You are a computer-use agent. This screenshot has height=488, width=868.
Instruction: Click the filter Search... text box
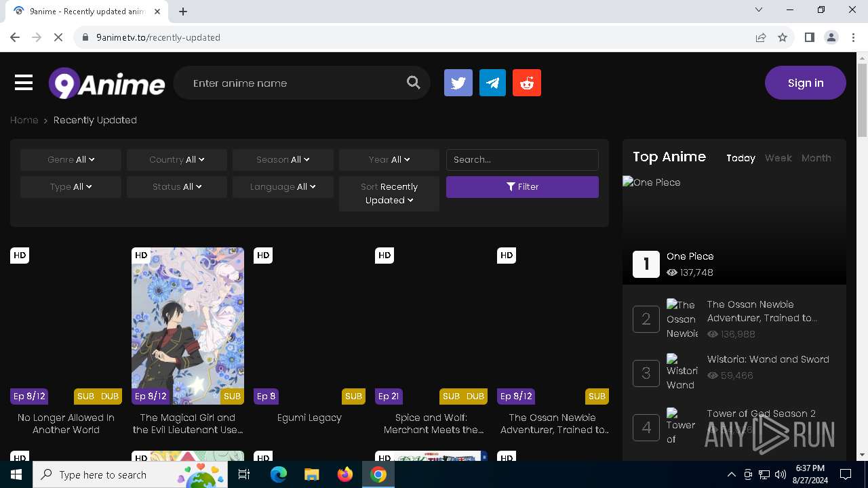(x=522, y=159)
